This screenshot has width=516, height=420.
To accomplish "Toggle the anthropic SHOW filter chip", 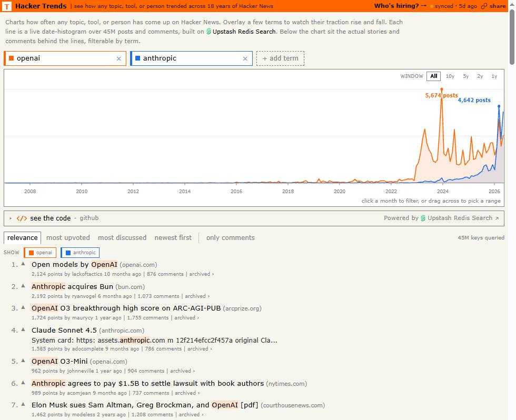I will point(80,253).
